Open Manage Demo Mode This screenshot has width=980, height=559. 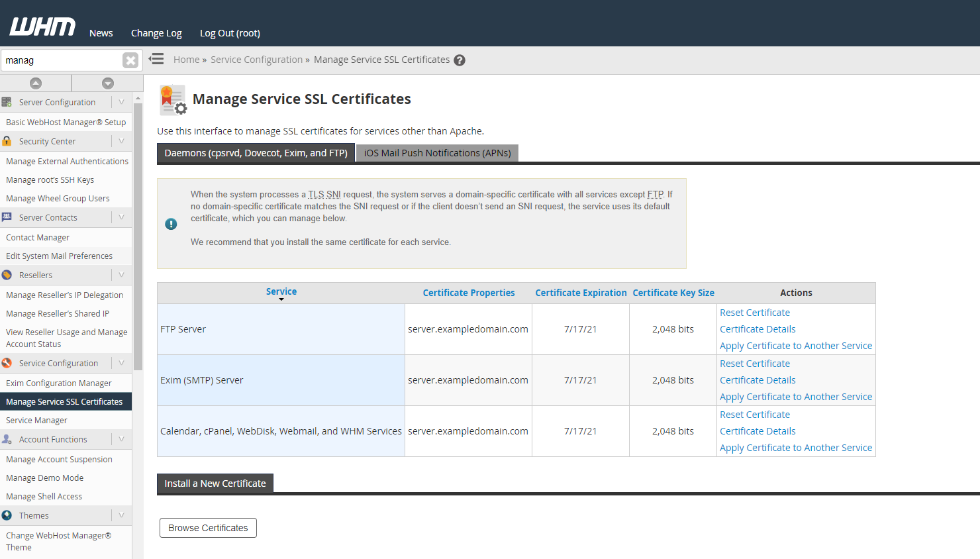point(44,478)
